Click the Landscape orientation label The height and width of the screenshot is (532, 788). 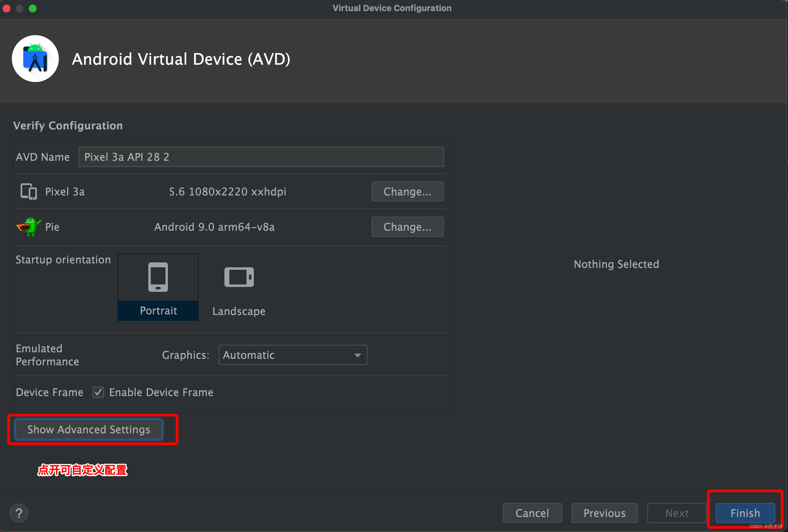(x=239, y=311)
